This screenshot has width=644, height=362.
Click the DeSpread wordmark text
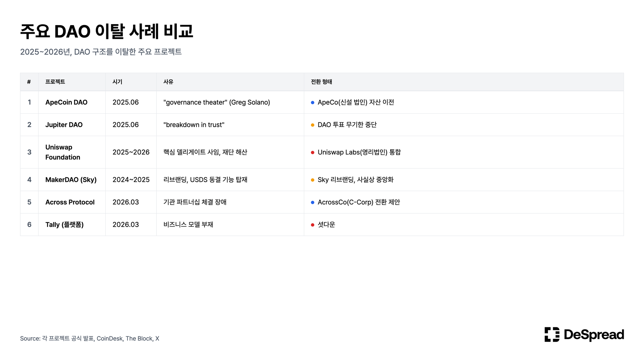pyautogui.click(x=594, y=335)
